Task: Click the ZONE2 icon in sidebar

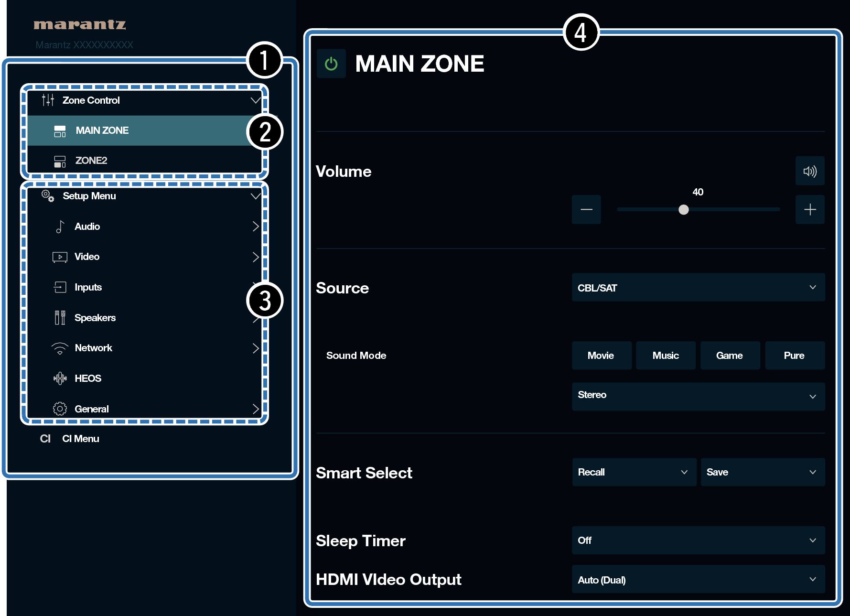Action: [x=60, y=161]
